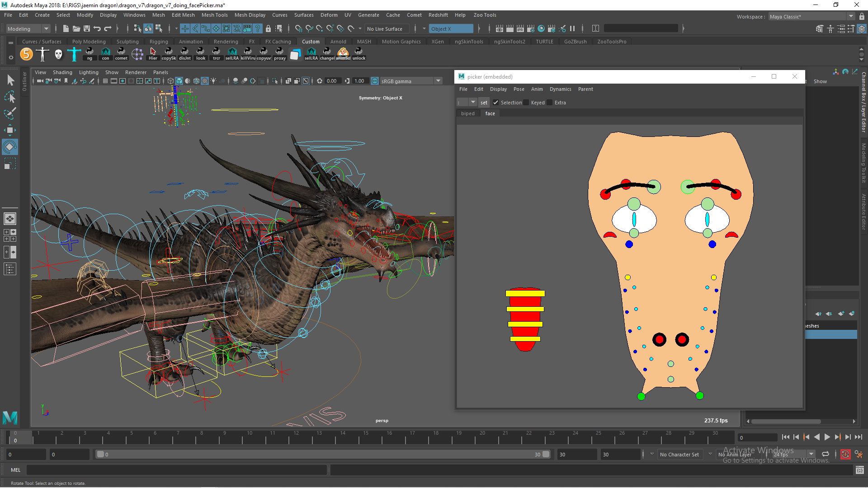Toggle the Selection checkbox in picker
This screenshot has height=488, width=868.
pos(496,103)
